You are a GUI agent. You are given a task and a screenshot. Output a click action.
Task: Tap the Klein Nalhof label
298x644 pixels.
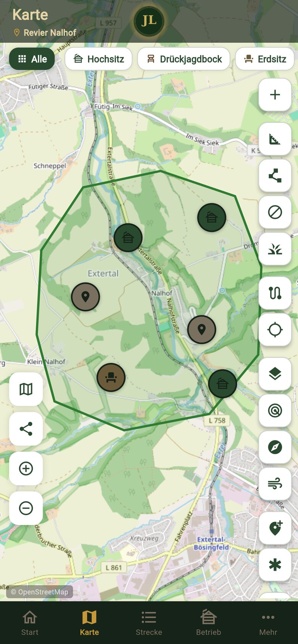click(x=46, y=361)
